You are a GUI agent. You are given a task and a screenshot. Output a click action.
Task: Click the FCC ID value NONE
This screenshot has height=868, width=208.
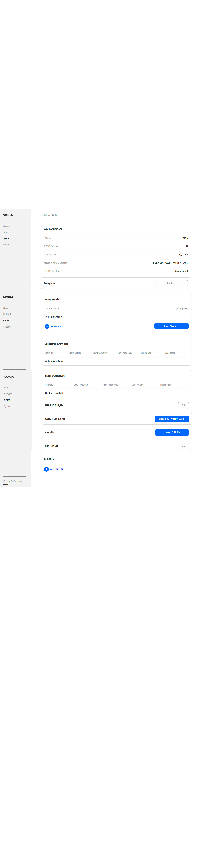[x=185, y=238]
